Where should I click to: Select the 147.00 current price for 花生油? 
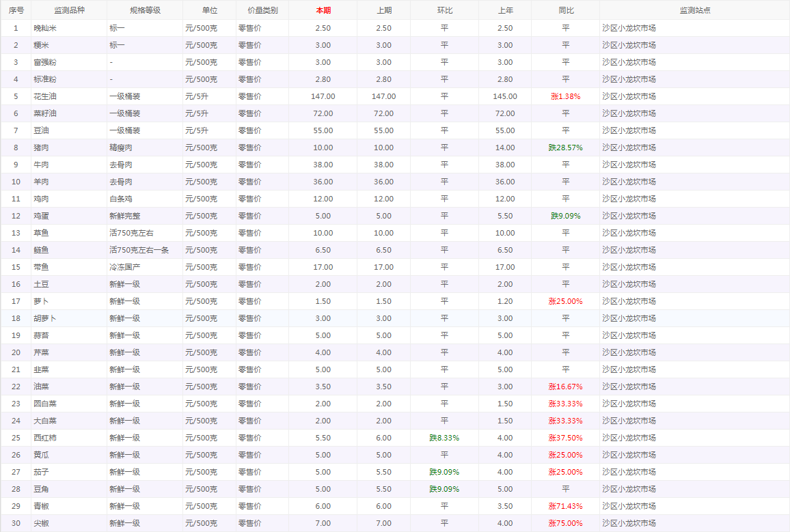(323, 96)
